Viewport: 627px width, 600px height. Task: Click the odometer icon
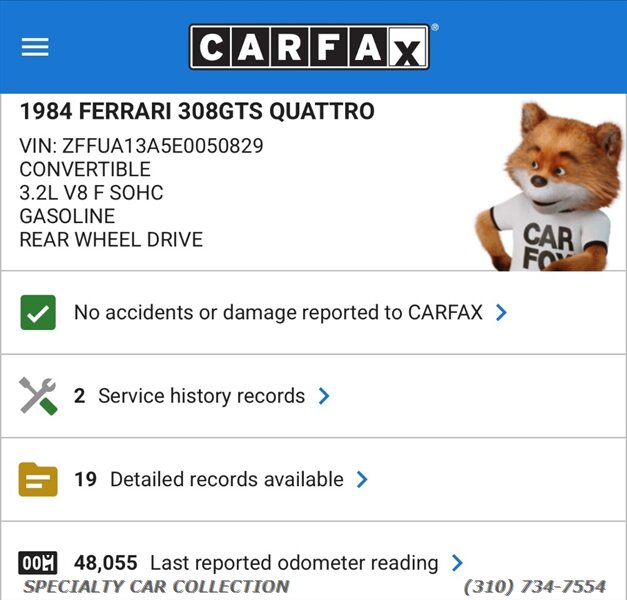pos(38,563)
